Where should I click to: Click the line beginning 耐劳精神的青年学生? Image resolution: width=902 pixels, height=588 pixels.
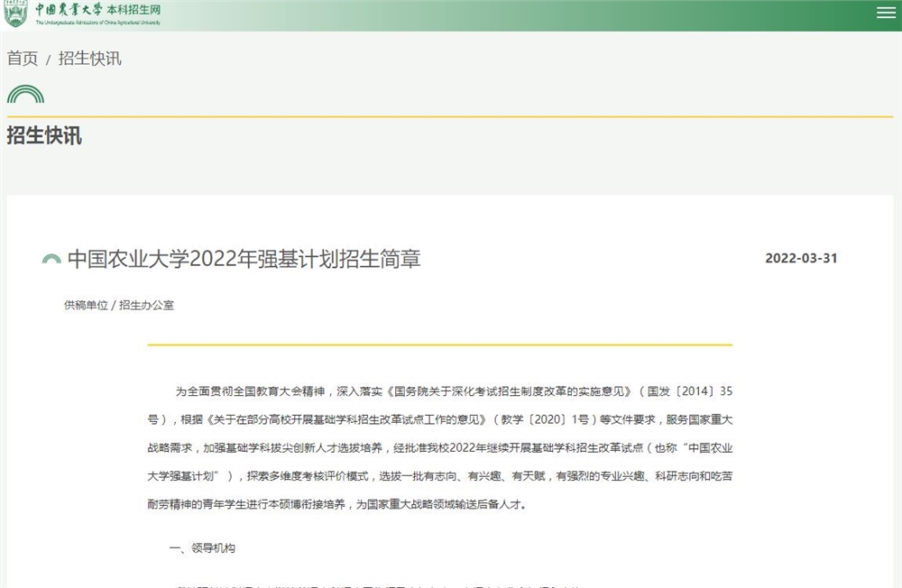336,504
